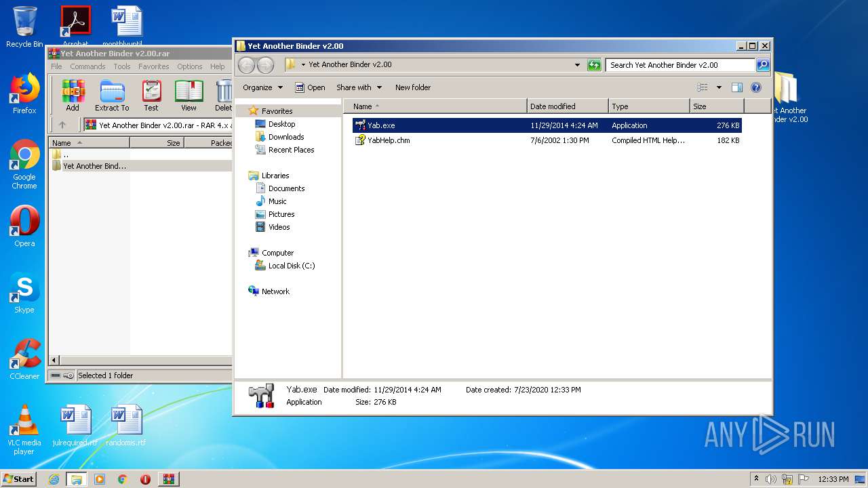Click the Search Yet Another Binder field
Viewport: 868px width, 488px height.
coord(680,65)
